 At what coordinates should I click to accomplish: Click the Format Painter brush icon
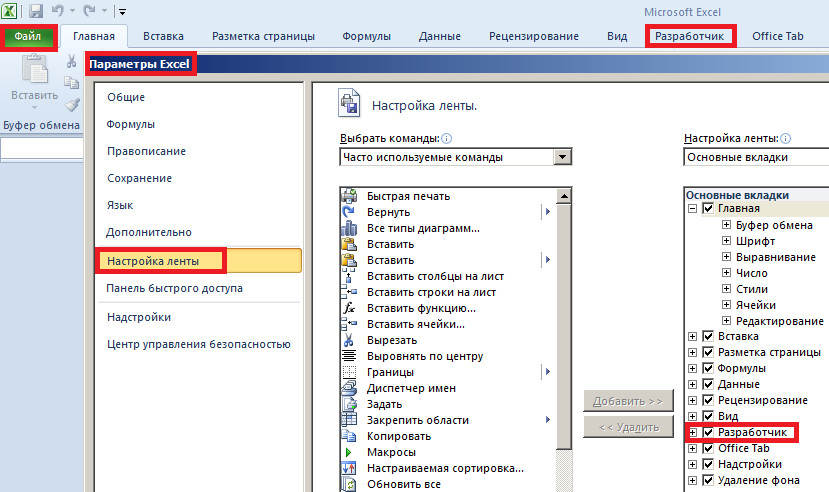tap(72, 105)
